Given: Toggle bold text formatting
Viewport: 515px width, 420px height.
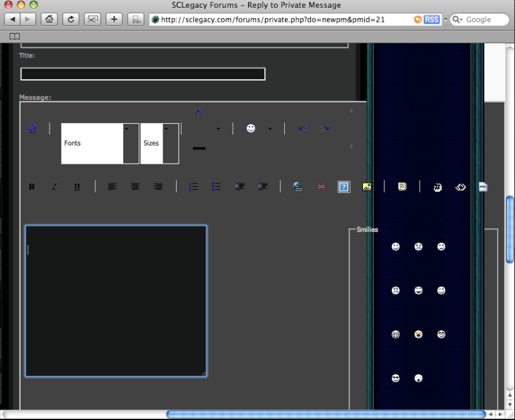Looking at the screenshot, I should pyautogui.click(x=32, y=187).
